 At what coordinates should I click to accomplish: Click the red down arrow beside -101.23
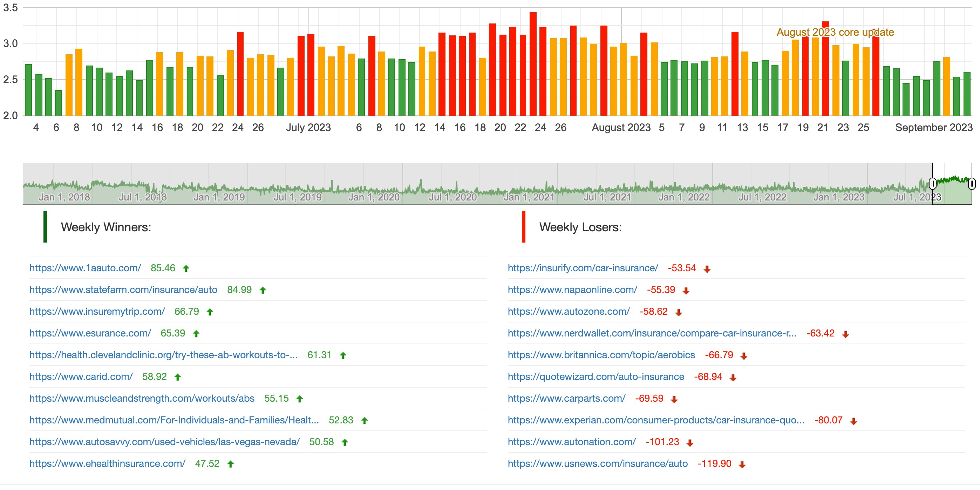[x=690, y=443]
